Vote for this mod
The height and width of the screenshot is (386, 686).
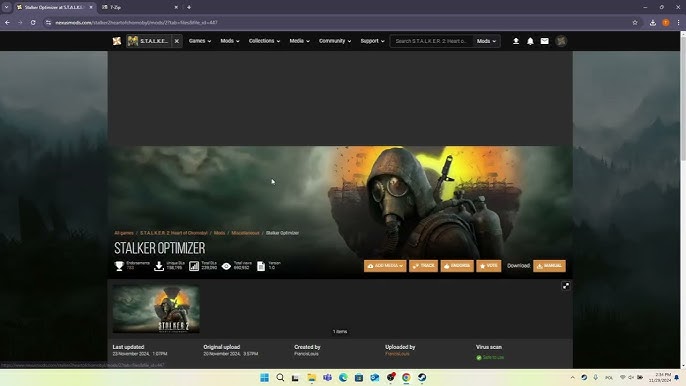tap(489, 266)
